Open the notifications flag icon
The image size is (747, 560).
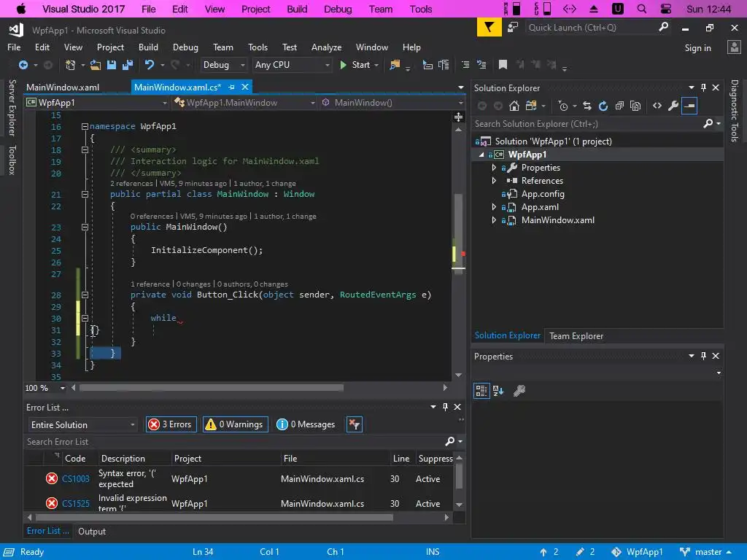point(489,28)
